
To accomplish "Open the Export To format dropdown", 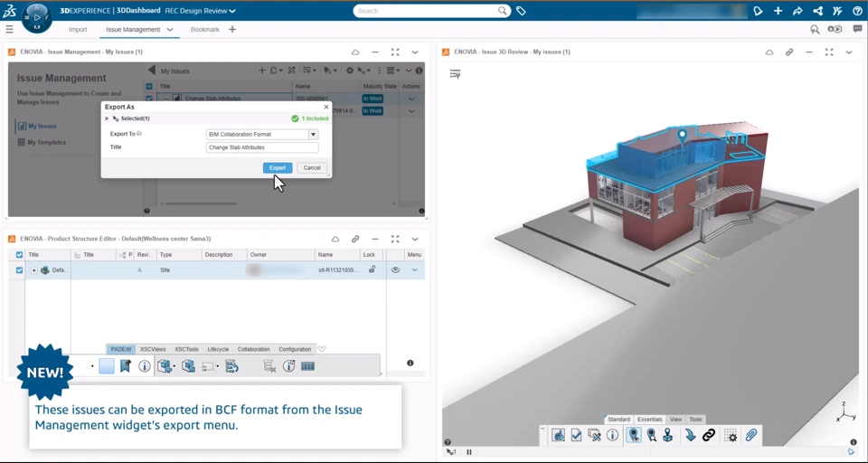I will 313,134.
